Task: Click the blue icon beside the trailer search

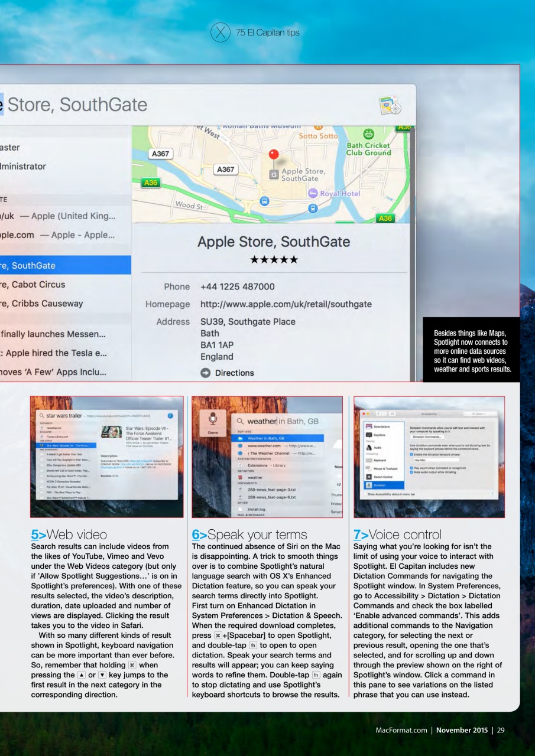Action: (170, 416)
